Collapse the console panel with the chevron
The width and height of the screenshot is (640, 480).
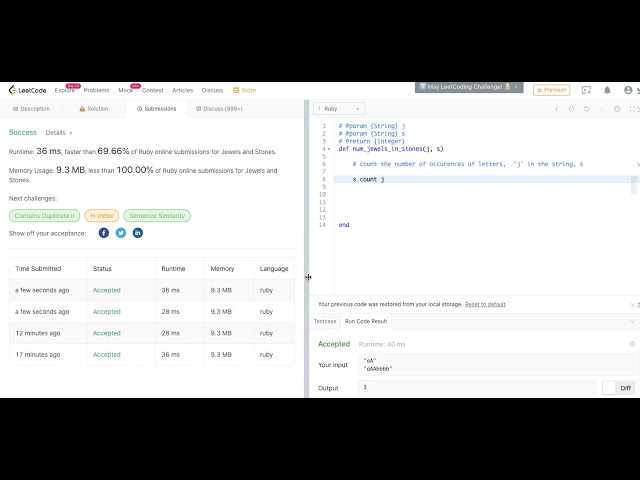click(x=632, y=322)
